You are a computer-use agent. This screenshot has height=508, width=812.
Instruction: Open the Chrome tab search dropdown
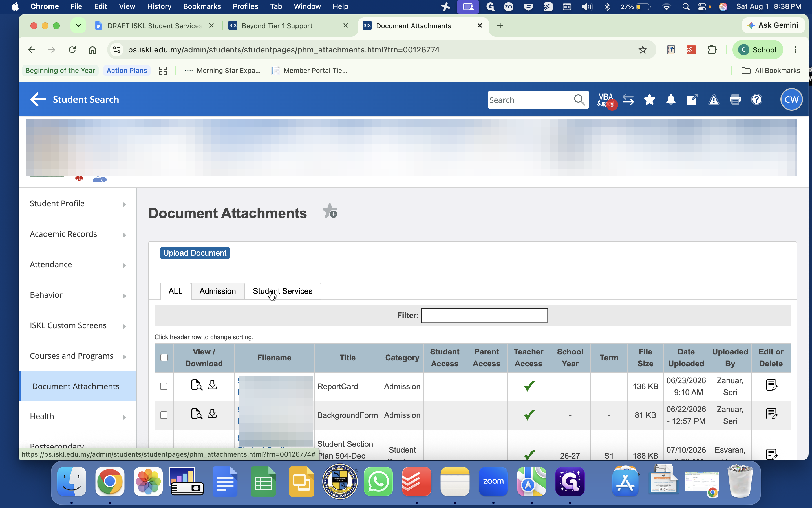pyautogui.click(x=78, y=25)
